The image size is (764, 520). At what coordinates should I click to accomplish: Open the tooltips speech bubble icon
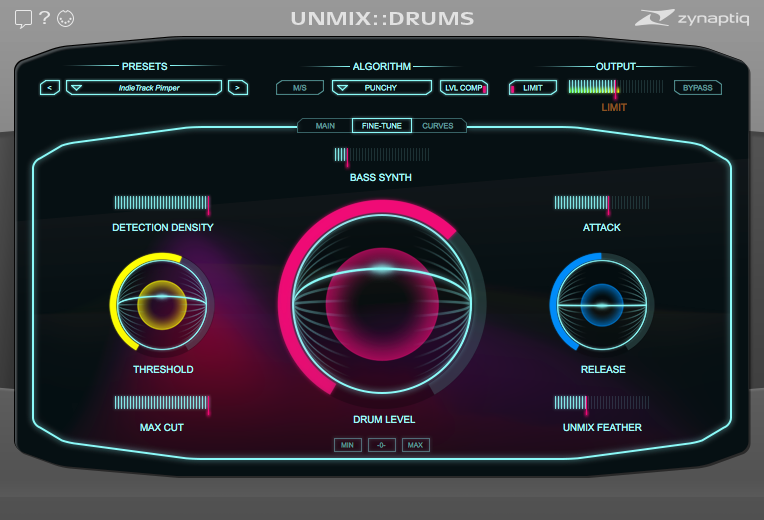(23, 19)
